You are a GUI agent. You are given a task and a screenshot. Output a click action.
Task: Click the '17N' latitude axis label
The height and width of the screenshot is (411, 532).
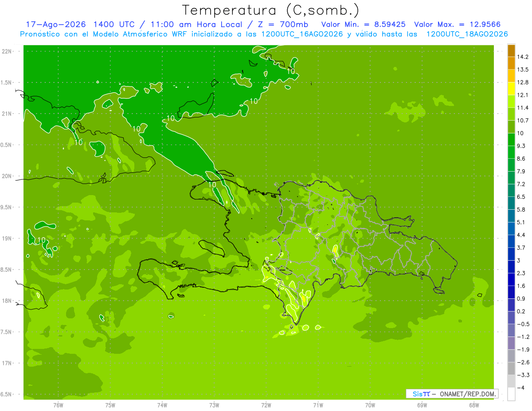7,363
